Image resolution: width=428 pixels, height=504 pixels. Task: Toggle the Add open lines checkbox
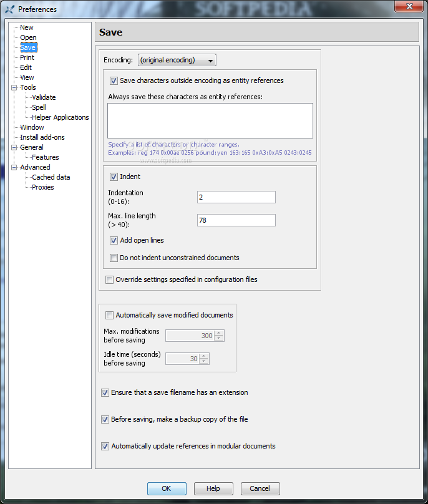[114, 240]
